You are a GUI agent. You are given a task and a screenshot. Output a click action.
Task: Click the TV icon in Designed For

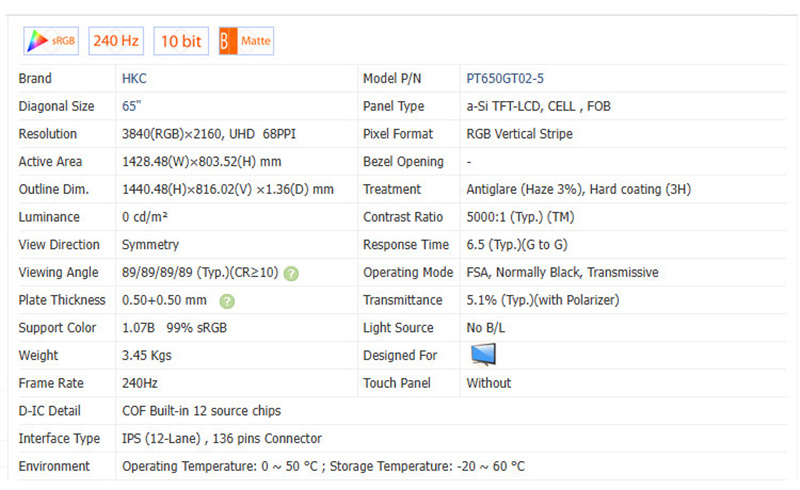pyautogui.click(x=483, y=354)
